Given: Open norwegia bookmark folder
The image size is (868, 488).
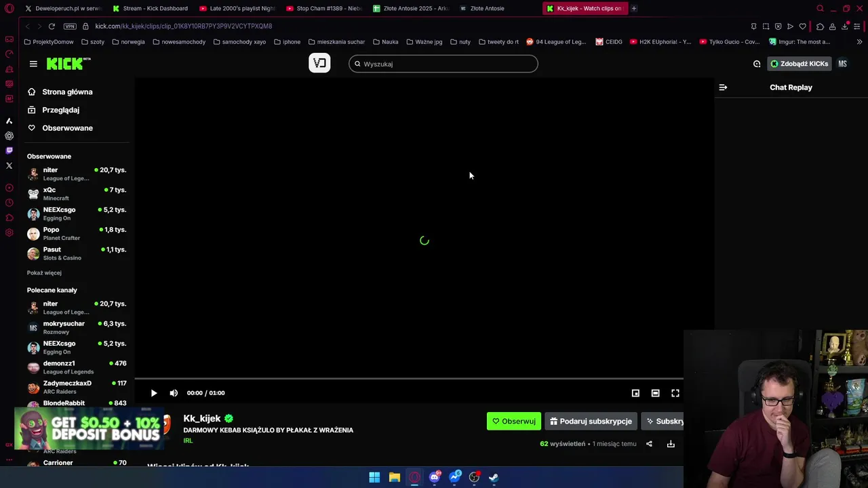Looking at the screenshot, I should tap(128, 42).
